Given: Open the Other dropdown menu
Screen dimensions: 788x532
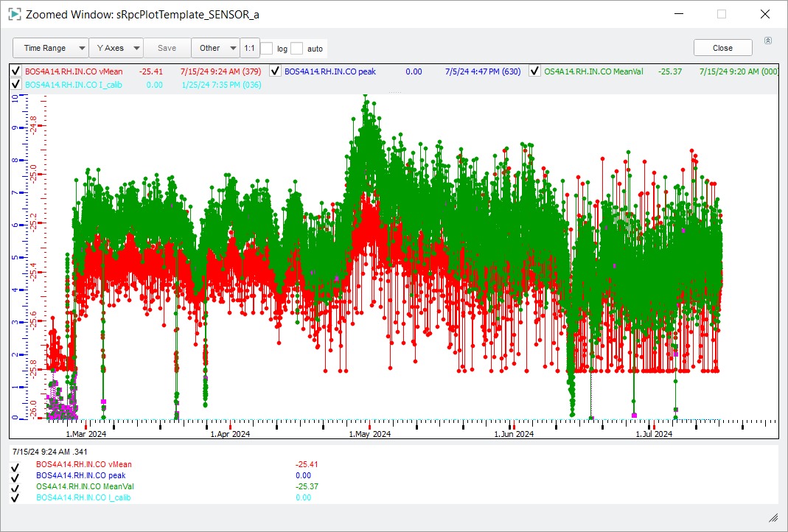Looking at the screenshot, I should click(x=215, y=48).
